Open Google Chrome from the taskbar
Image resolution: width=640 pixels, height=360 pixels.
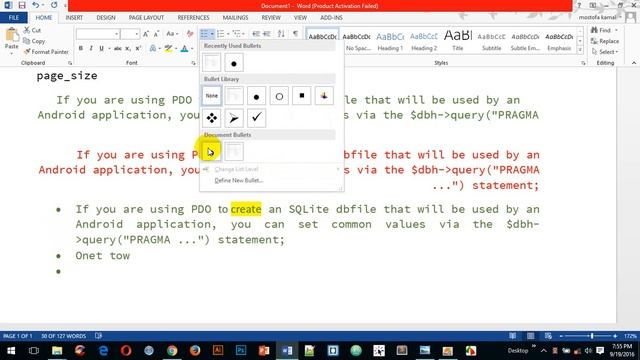pyautogui.click(x=172, y=351)
